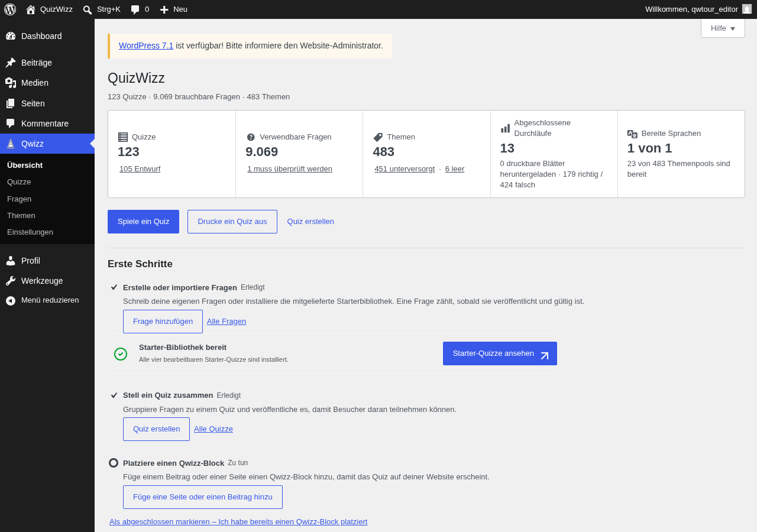Click the Abgeschlossene Durchläufe bar chart icon
This screenshot has width=757, height=532.
click(505, 128)
